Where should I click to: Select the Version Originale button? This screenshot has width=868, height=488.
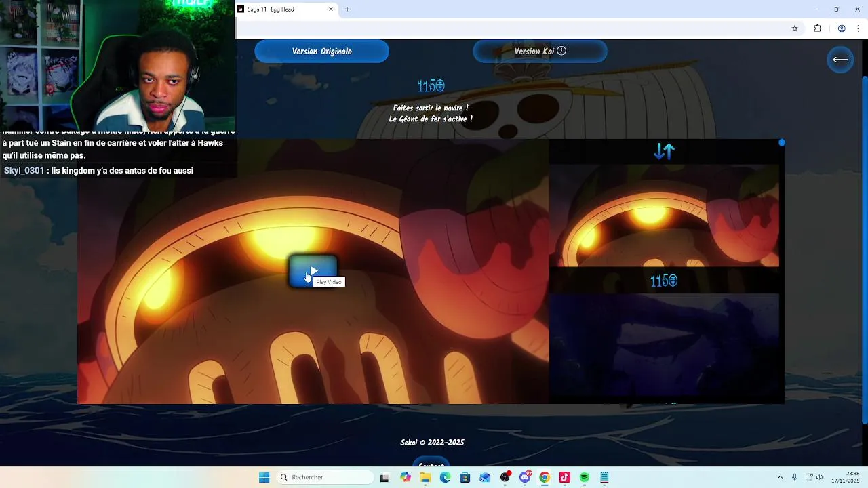[x=321, y=52]
